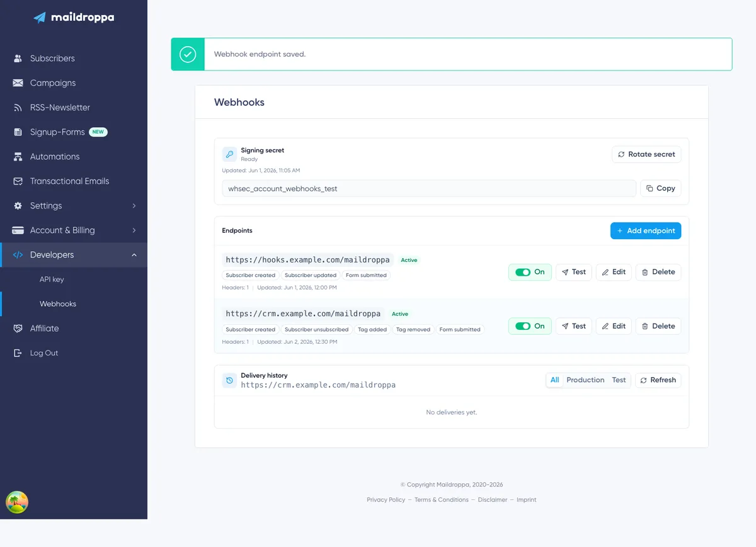Edit the hooks.example.com endpoint
The height and width of the screenshot is (547, 756).
(x=614, y=272)
